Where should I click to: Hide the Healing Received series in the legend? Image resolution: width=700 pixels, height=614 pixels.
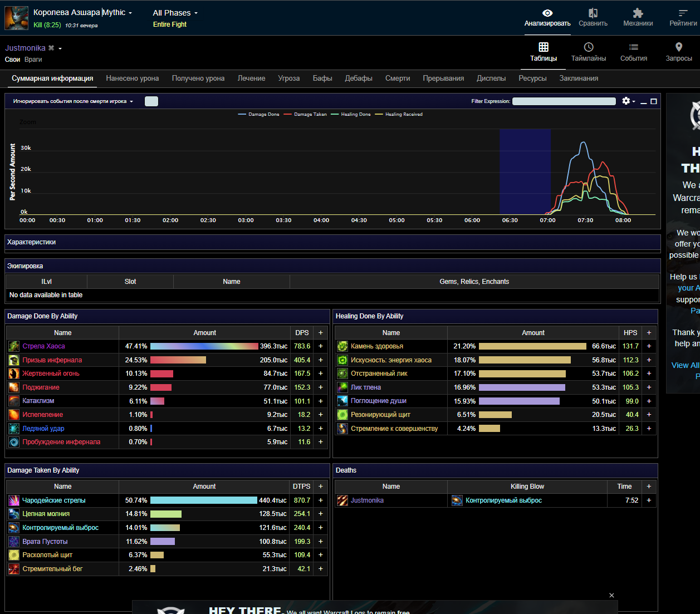399,114
